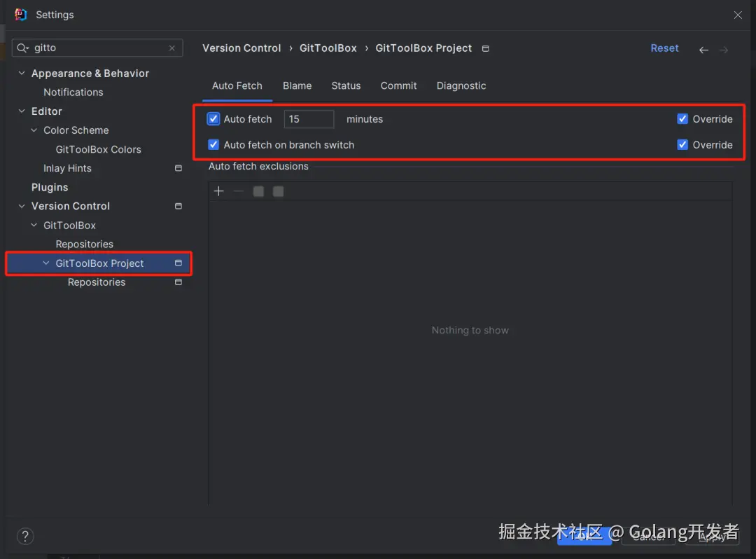Click the project icon on the GitToolBox Project row
756x559 pixels.
tap(178, 263)
